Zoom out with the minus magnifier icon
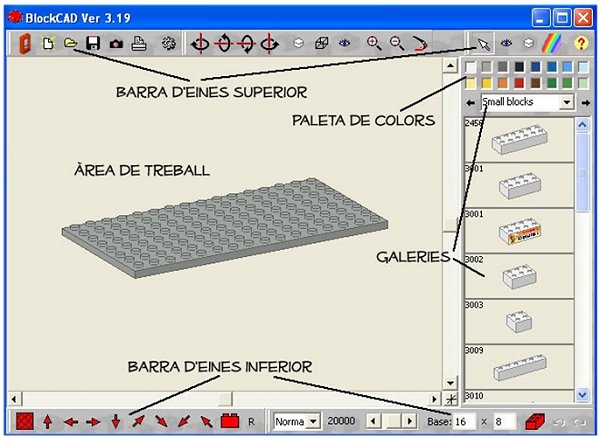The image size is (600, 437). coord(397,44)
